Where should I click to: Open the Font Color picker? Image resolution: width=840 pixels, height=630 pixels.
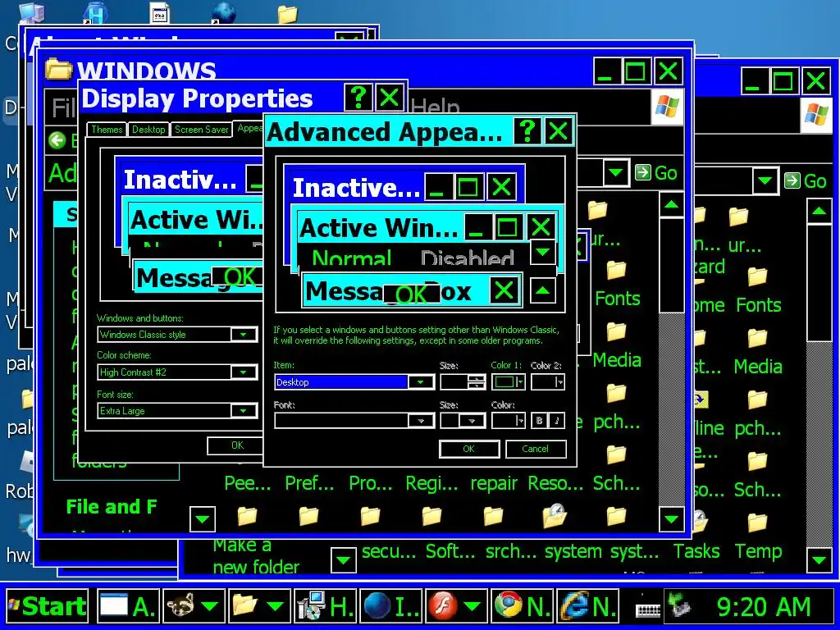508,421
